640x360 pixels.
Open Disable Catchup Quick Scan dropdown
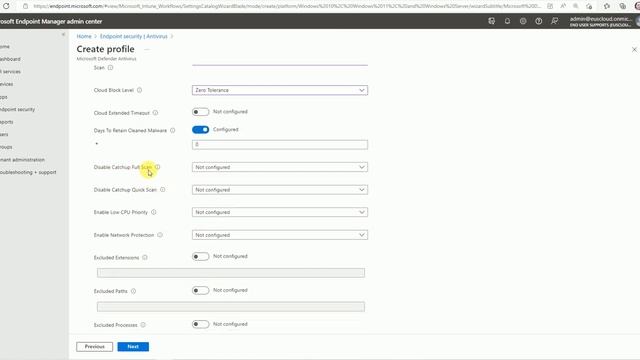(x=280, y=190)
